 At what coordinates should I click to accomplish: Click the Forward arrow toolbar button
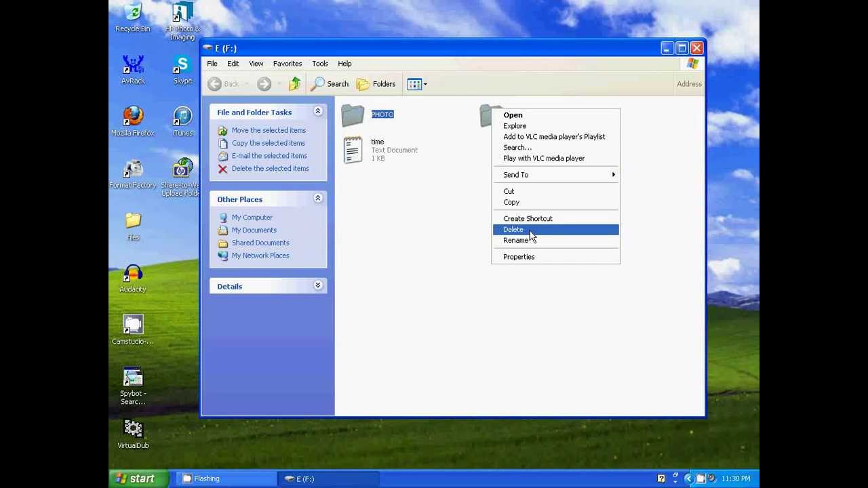tap(264, 84)
